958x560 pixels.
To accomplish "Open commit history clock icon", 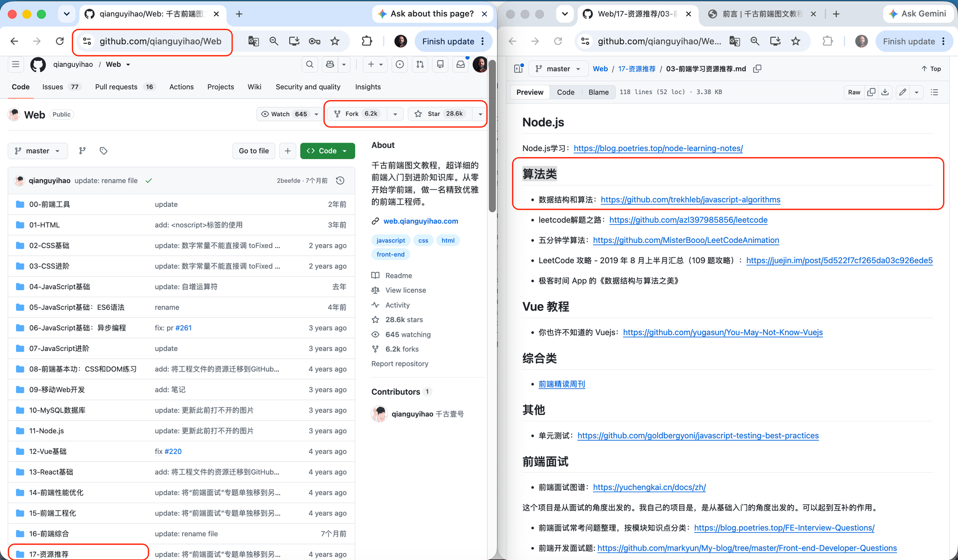I will (x=340, y=181).
